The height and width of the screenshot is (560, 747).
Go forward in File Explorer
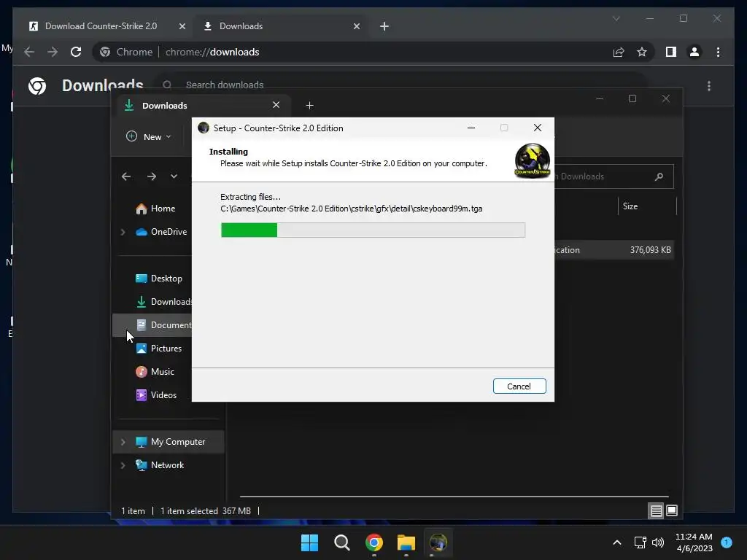[x=152, y=176]
